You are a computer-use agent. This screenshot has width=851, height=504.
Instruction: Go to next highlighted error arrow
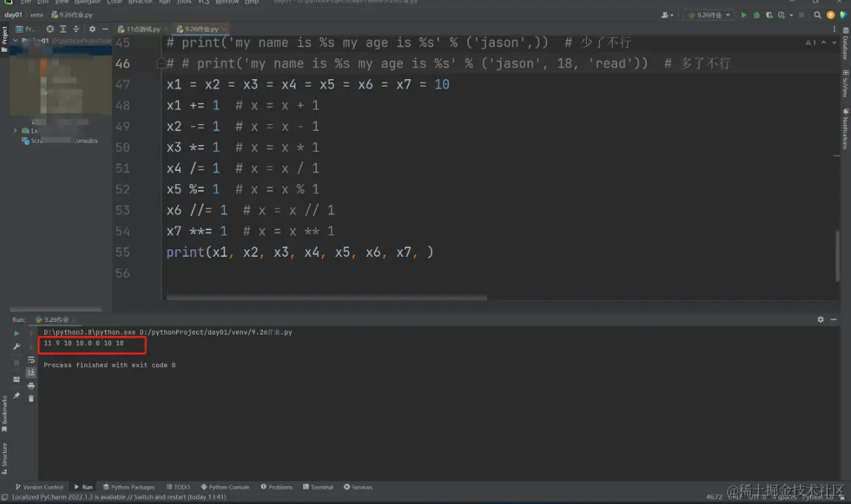(834, 42)
